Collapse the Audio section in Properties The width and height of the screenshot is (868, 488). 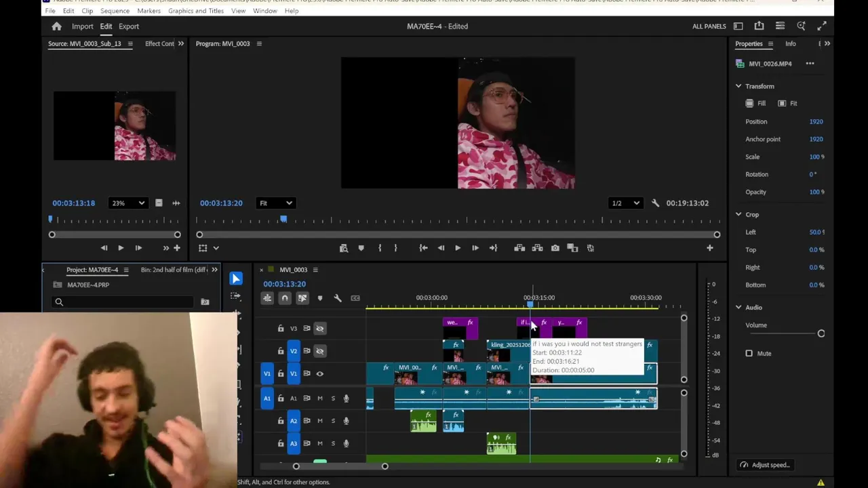[x=738, y=307]
